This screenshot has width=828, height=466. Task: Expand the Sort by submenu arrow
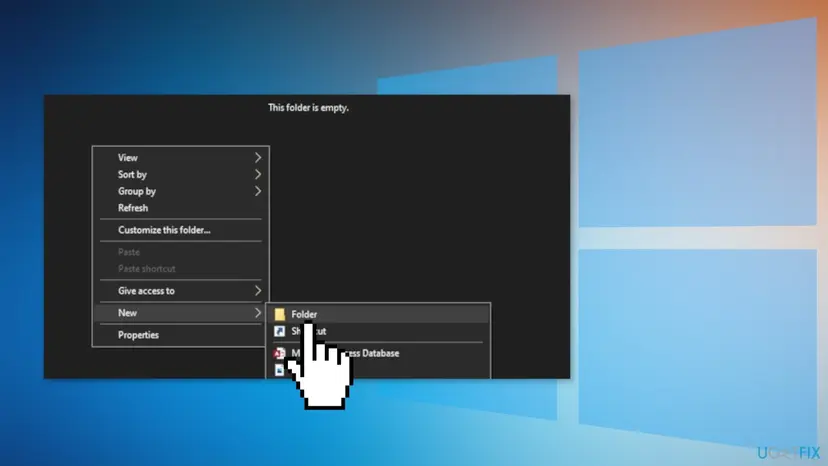tap(258, 174)
